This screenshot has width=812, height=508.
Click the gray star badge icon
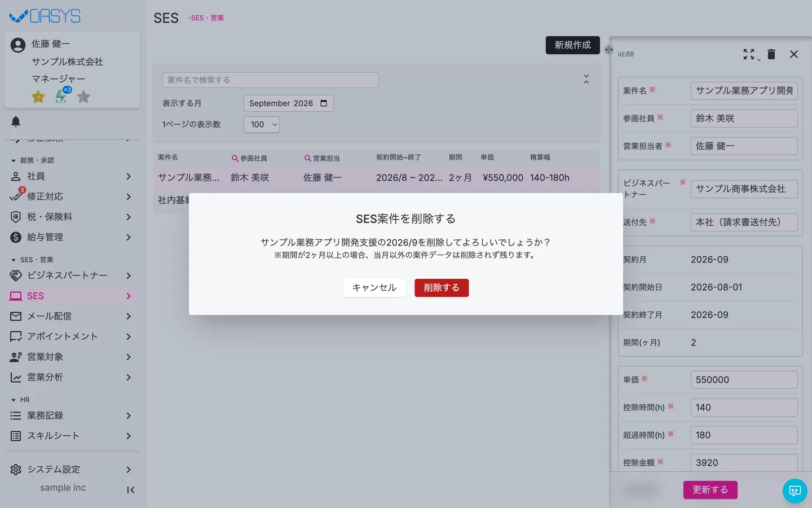pos(83,97)
